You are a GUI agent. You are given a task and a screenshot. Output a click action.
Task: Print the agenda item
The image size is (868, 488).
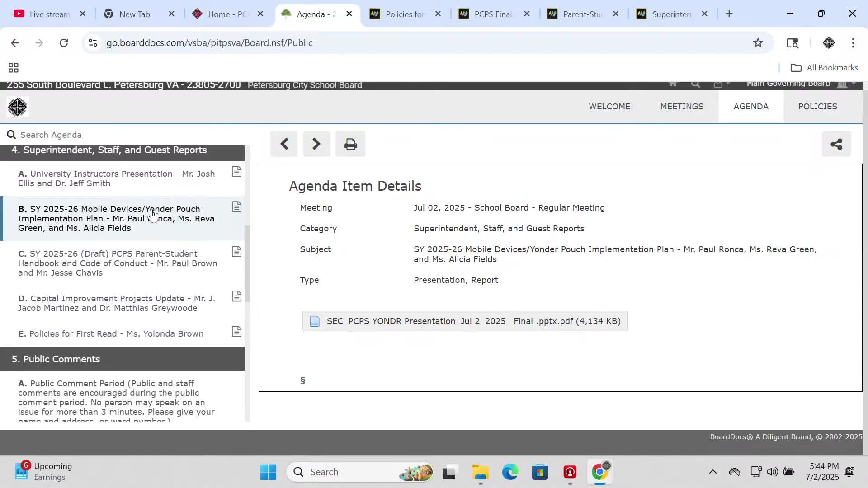350,144
